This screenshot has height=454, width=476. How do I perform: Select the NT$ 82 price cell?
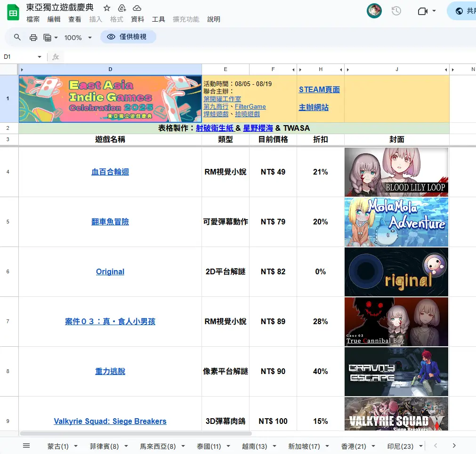pyautogui.click(x=273, y=272)
